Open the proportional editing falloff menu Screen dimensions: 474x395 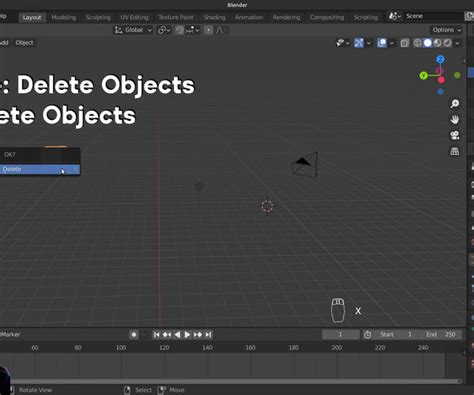[x=221, y=30]
